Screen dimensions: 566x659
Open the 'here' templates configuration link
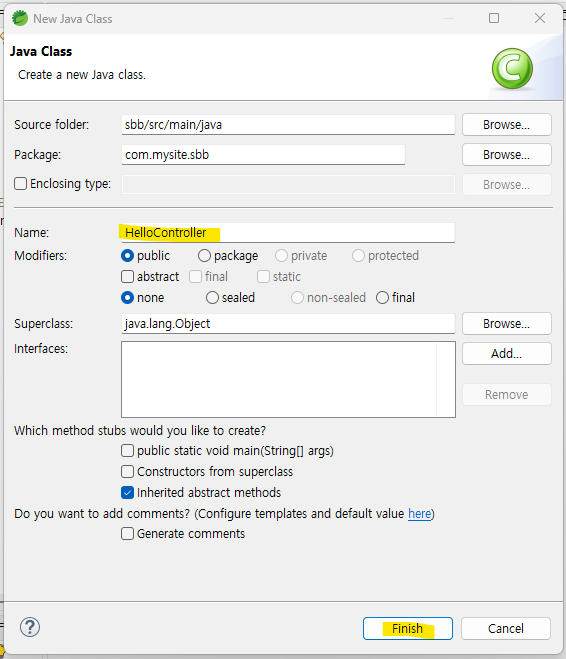click(420, 514)
